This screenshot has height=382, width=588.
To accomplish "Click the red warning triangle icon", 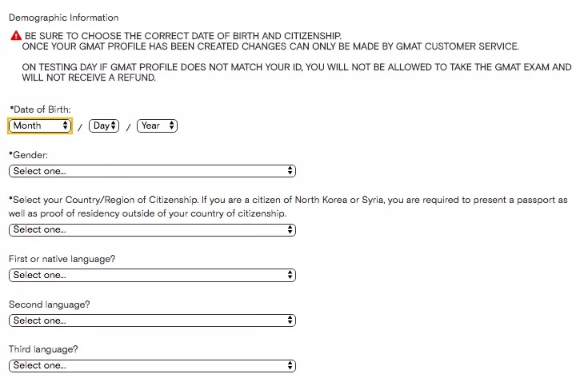I will tap(16, 36).
